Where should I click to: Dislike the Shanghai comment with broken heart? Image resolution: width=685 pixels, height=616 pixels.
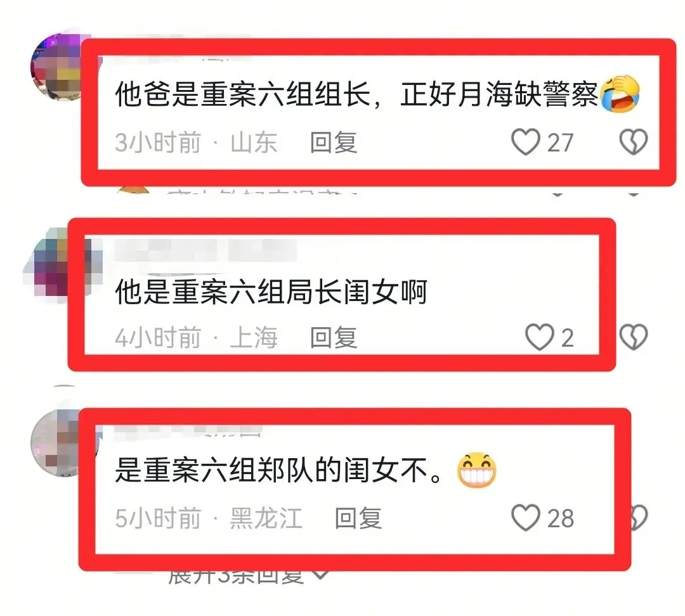(633, 337)
